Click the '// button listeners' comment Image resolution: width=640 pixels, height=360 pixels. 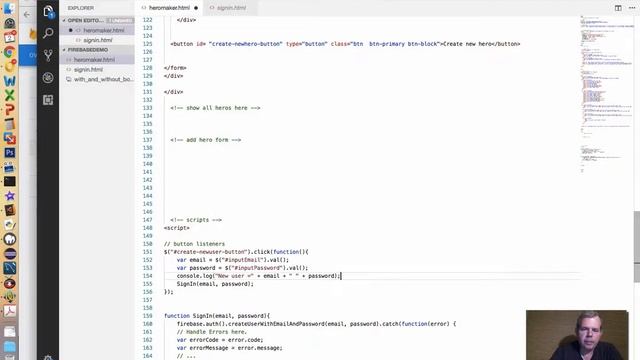click(194, 244)
